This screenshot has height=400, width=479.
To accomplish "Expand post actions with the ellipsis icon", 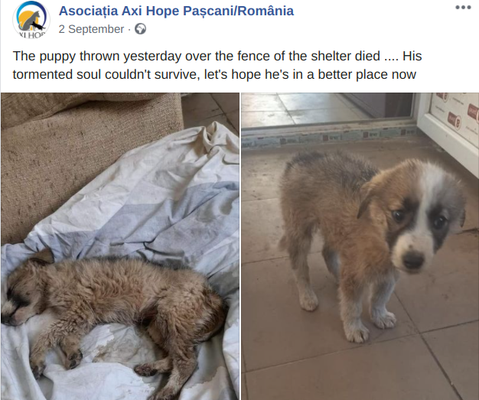I will 463,8.
